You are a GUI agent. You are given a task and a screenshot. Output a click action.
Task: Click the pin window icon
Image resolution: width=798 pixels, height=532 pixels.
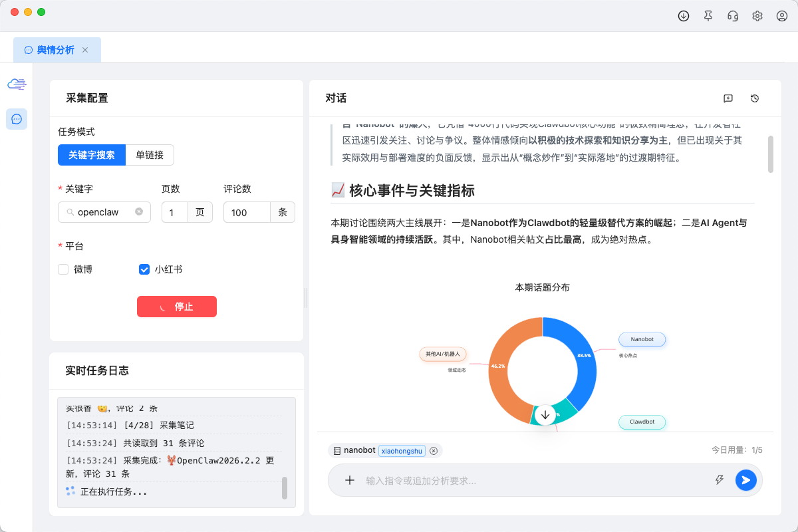coord(708,16)
